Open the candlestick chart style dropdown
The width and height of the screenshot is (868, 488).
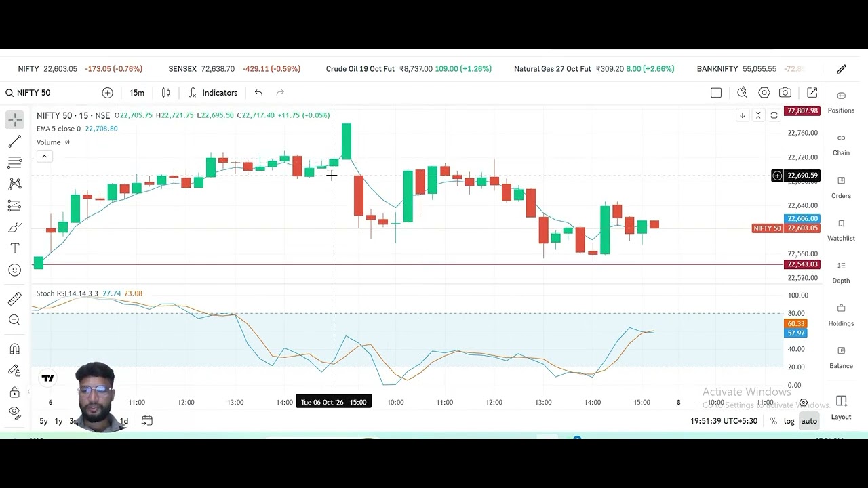click(x=165, y=93)
